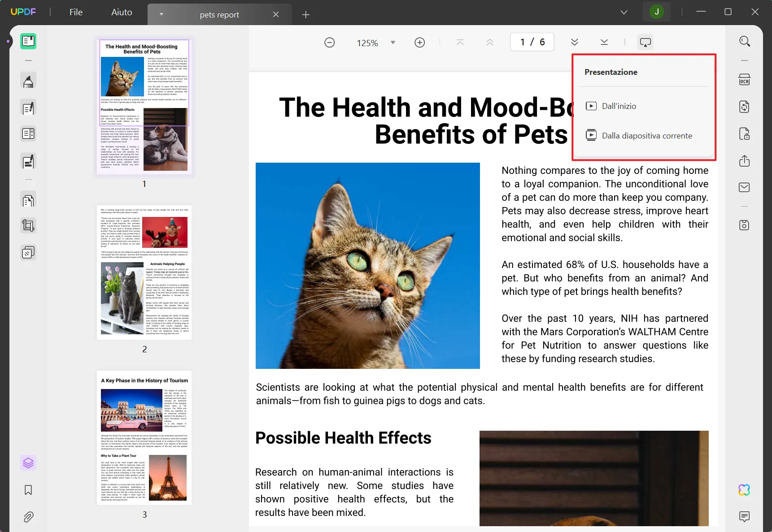Open the OCR panel
This screenshot has width=772, height=532.
pyautogui.click(x=745, y=79)
